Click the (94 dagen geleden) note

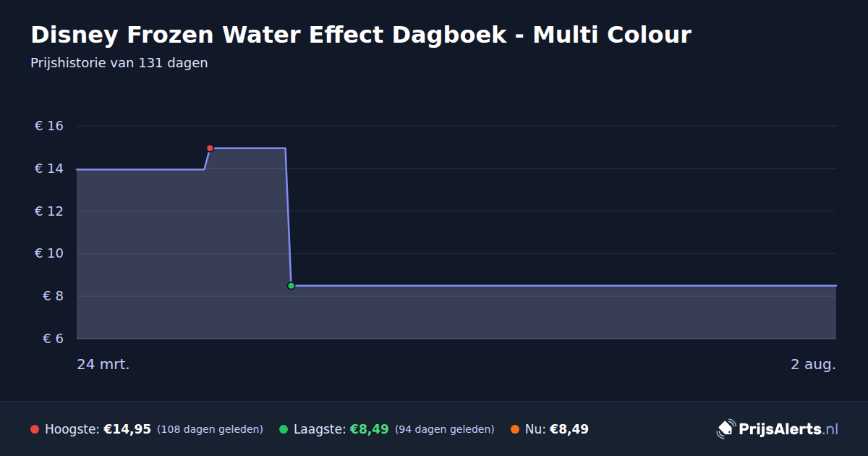coord(445,429)
